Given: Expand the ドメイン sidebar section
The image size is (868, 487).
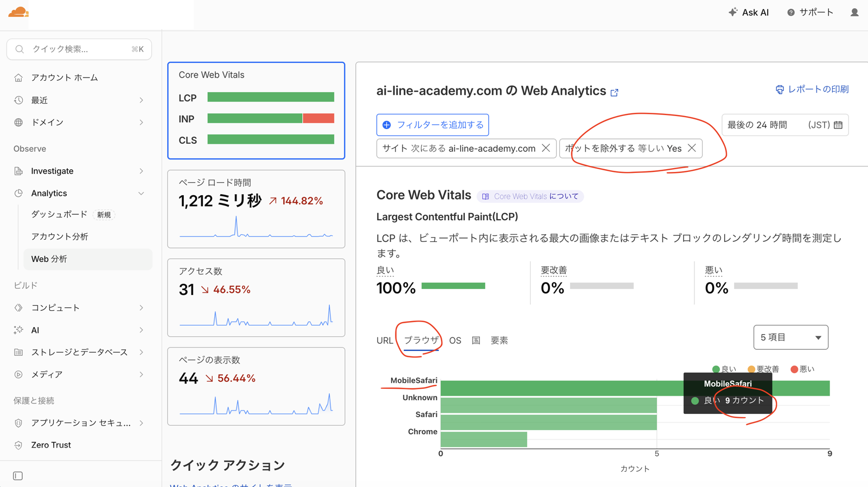Looking at the screenshot, I should coord(141,122).
